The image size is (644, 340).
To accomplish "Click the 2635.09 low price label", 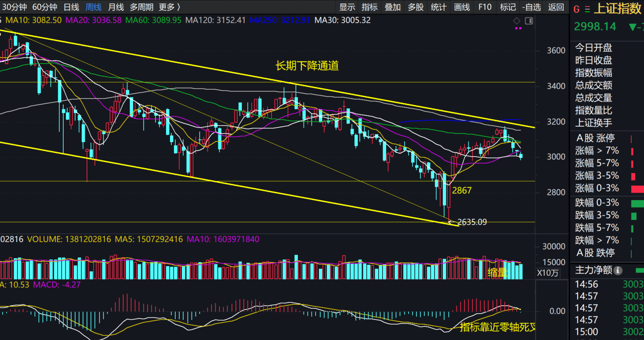I will (472, 222).
